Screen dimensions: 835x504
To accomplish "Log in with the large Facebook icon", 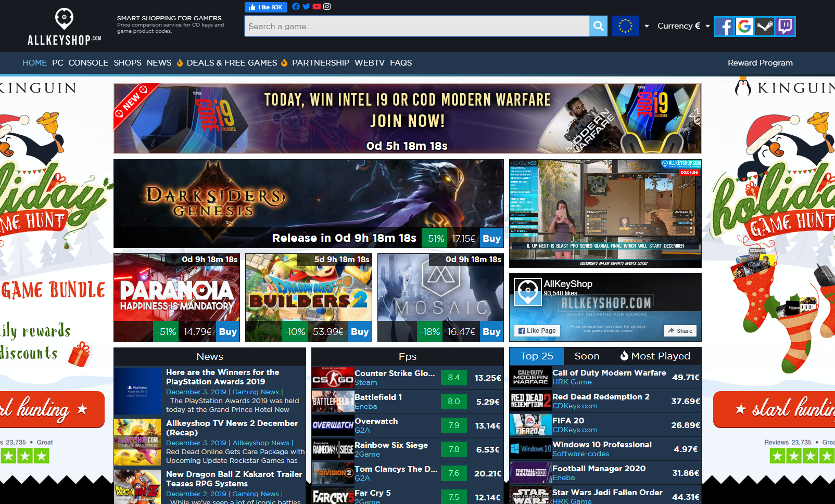I will (724, 26).
